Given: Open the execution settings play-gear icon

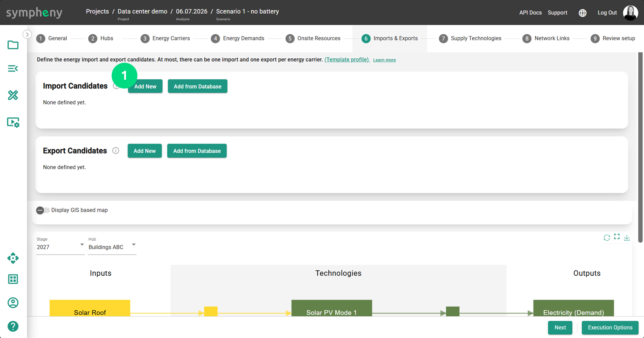Looking at the screenshot, I should (x=13, y=123).
